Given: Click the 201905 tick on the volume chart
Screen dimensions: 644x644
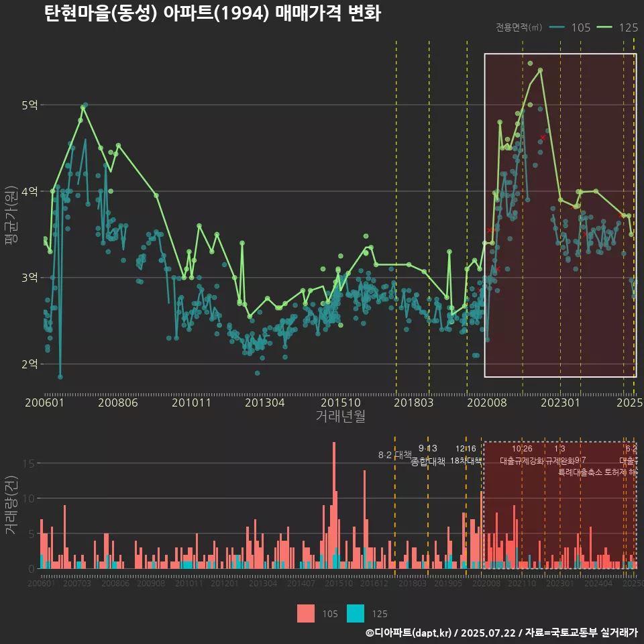Looking at the screenshot, I should tap(448, 583).
